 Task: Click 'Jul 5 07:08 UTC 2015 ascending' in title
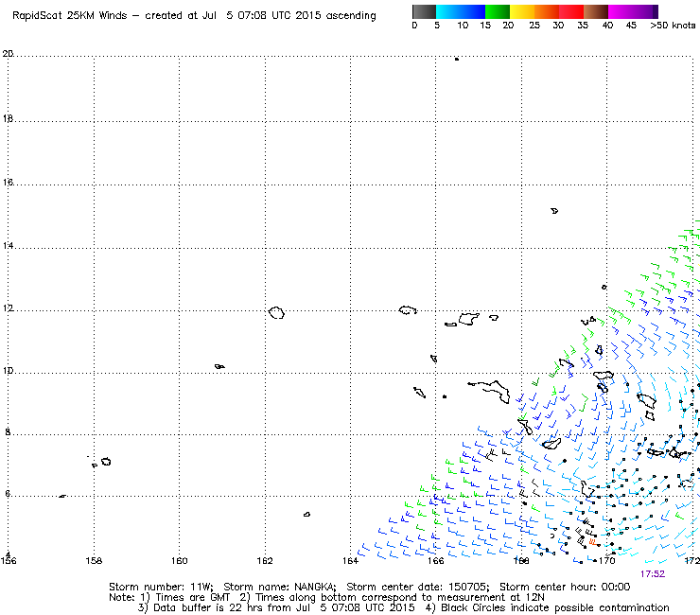(289, 16)
